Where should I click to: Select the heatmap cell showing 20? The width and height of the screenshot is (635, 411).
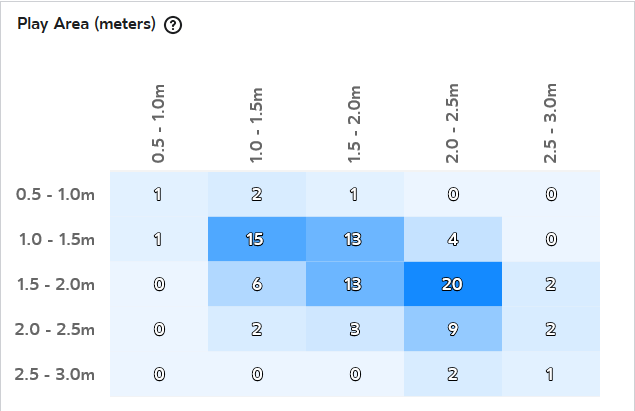click(453, 284)
